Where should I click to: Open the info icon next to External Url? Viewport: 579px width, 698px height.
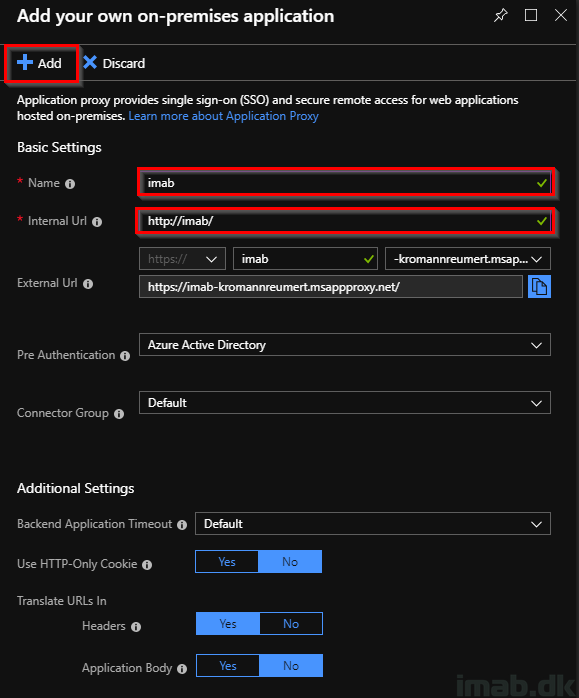click(x=88, y=284)
